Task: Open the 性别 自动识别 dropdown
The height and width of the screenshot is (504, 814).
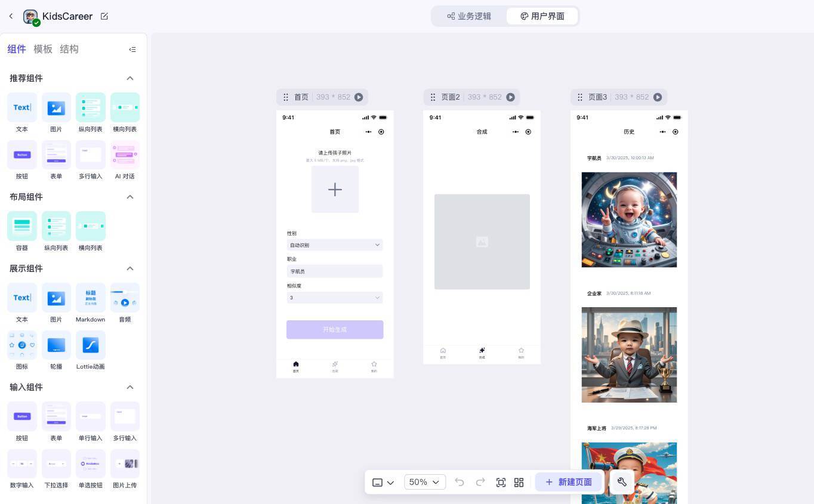Action: (334, 245)
